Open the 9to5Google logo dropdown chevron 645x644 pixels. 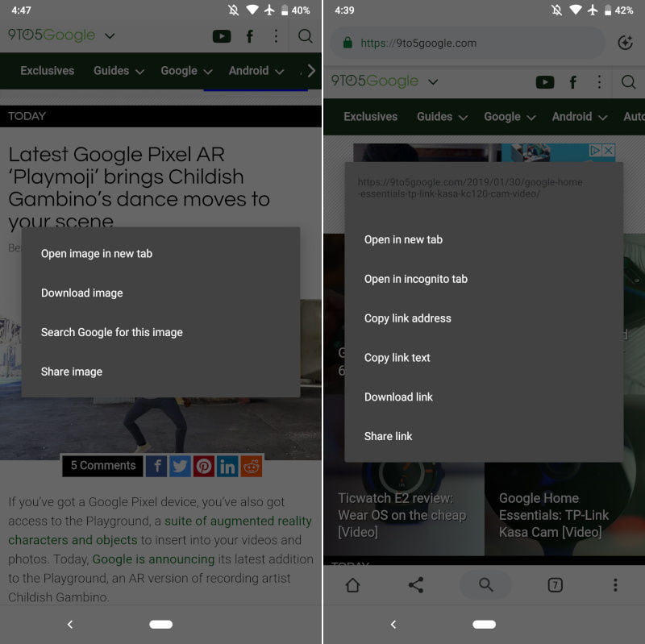[x=109, y=36]
